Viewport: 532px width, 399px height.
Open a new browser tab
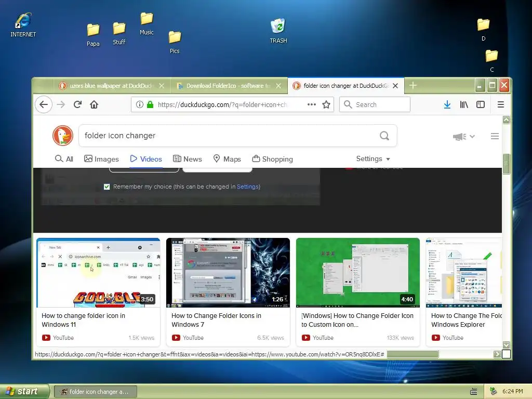(x=413, y=86)
